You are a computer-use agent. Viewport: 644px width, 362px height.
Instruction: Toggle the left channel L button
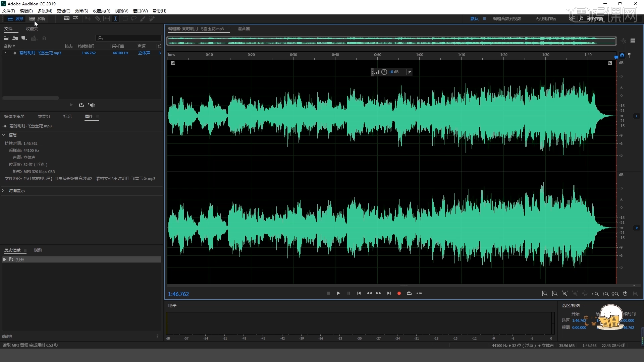click(x=636, y=116)
